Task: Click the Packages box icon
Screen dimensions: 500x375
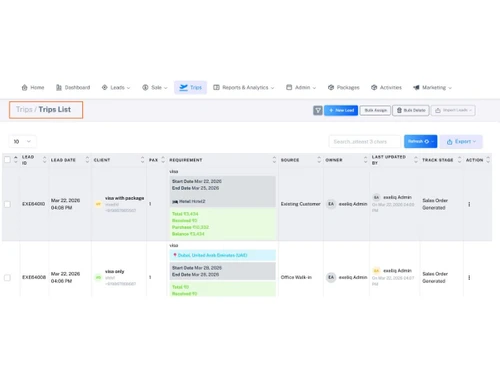Action: click(x=331, y=88)
